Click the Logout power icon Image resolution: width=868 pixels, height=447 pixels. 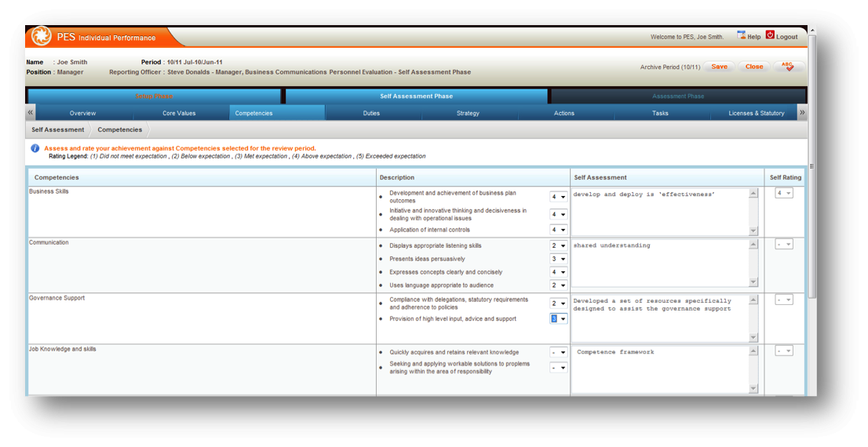[x=770, y=35]
